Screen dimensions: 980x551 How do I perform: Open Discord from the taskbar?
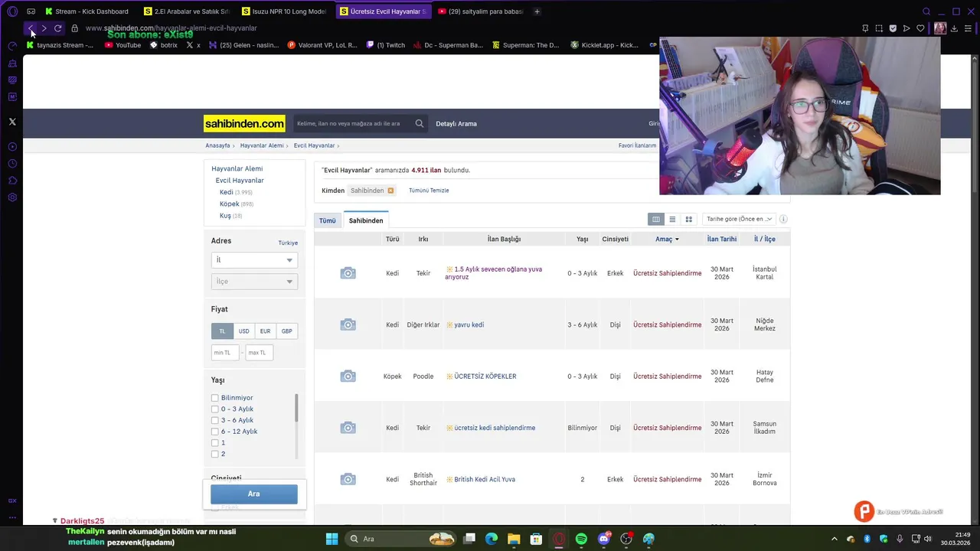click(x=604, y=539)
